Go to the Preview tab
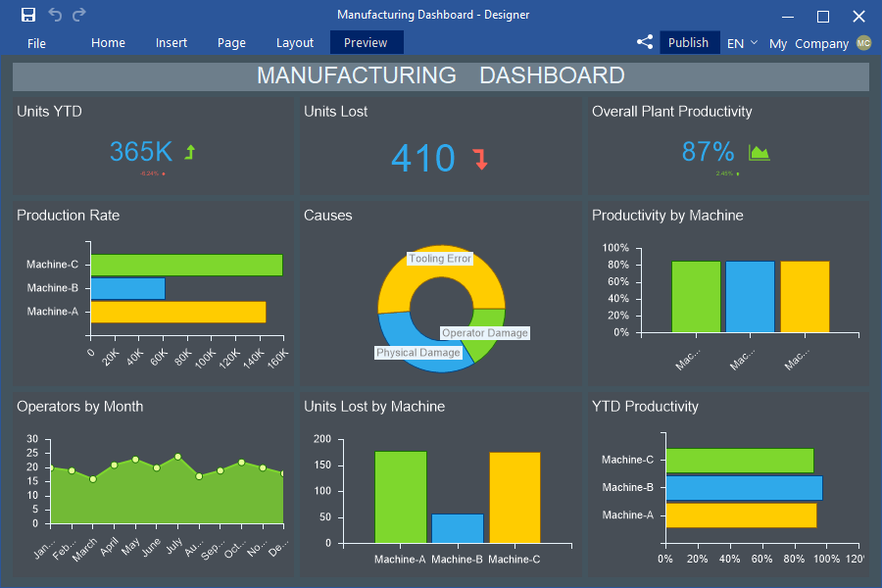The height and width of the screenshot is (588, 882). pyautogui.click(x=366, y=43)
